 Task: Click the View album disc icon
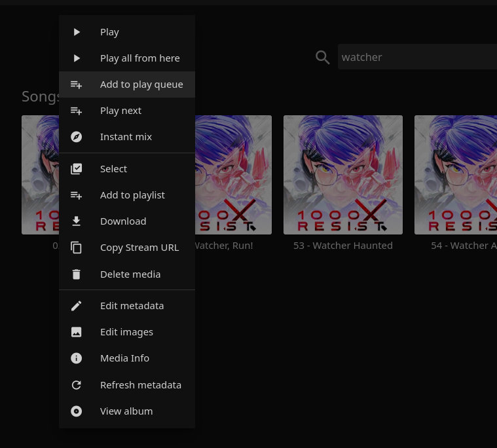coord(77,411)
